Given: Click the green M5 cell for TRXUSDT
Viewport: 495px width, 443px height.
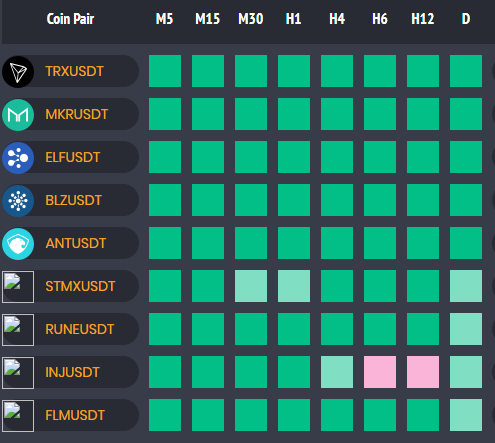Looking at the screenshot, I should point(165,71).
